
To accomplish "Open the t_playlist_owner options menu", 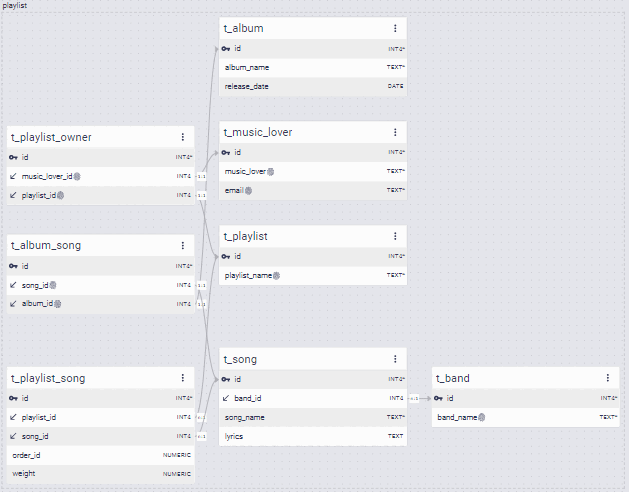I will [x=183, y=137].
